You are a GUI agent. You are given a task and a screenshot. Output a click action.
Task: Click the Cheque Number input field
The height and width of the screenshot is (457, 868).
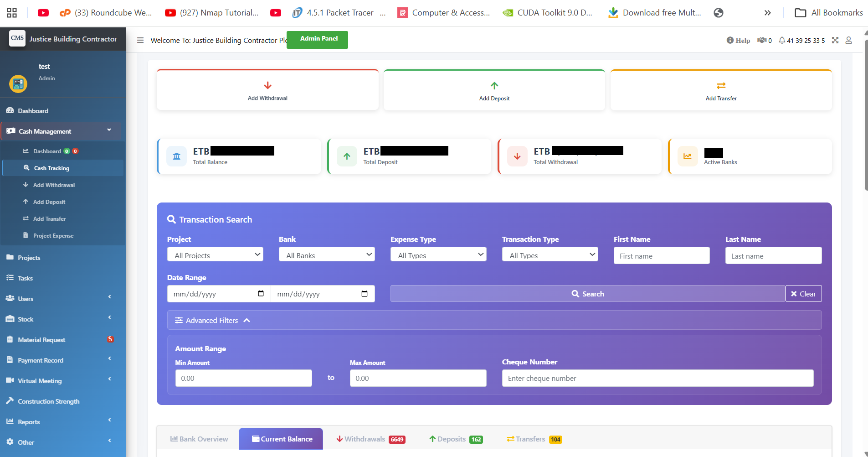click(657, 378)
